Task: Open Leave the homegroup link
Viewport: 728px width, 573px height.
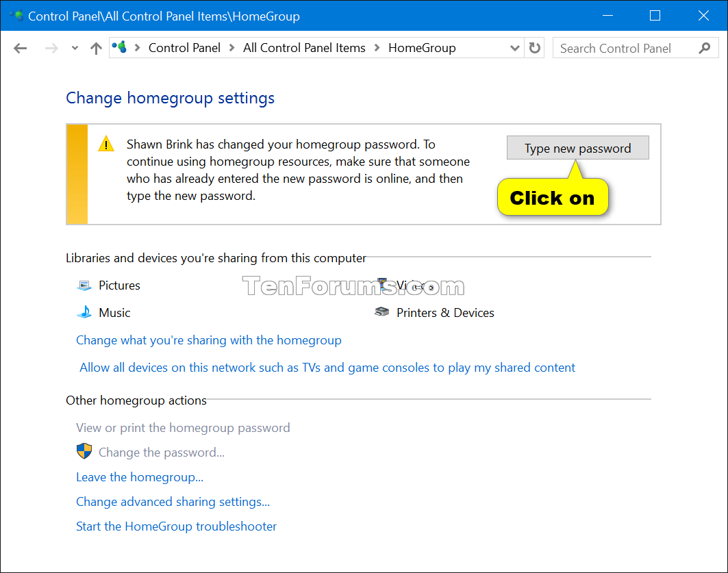Action: [x=140, y=477]
